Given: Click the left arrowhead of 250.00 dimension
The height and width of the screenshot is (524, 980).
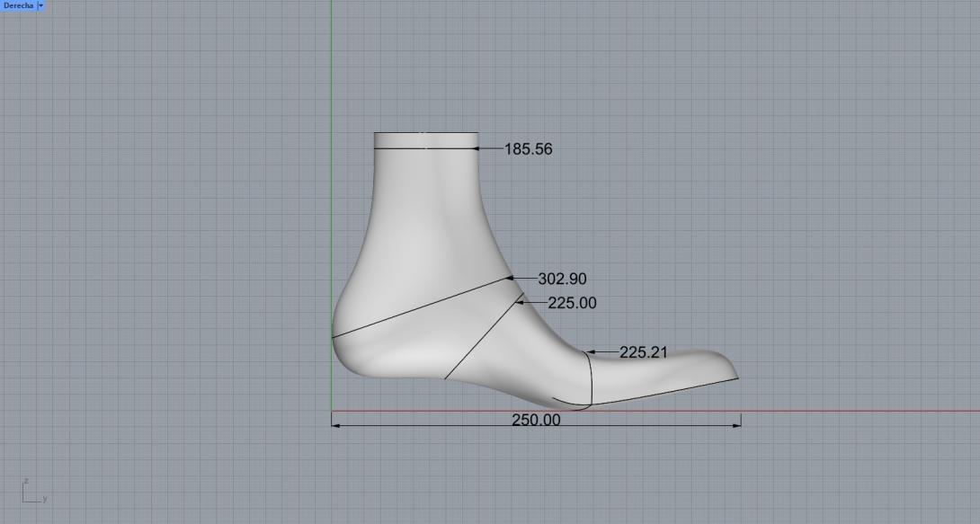Looking at the screenshot, I should point(336,425).
